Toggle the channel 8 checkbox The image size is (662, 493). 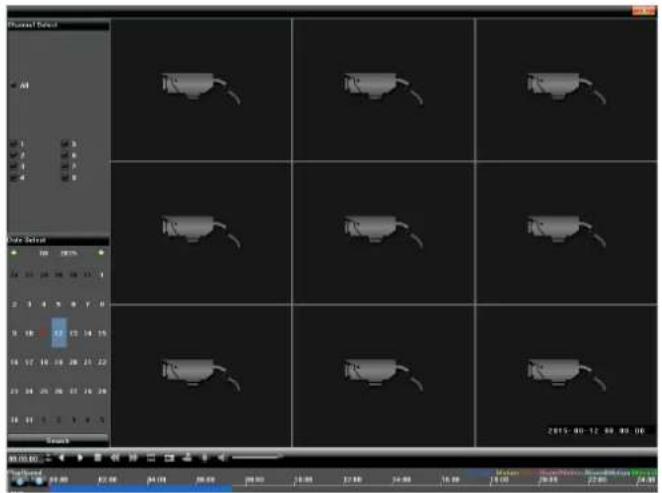coord(65,178)
